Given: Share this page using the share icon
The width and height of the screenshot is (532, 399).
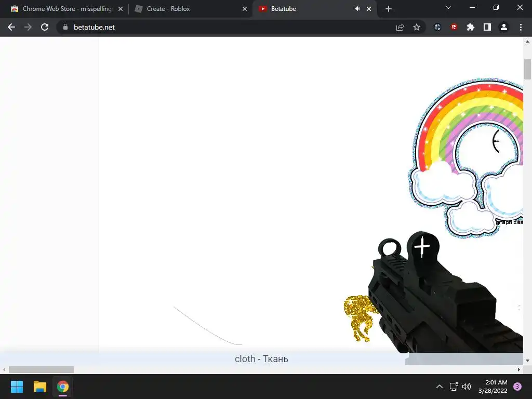Looking at the screenshot, I should coord(400,27).
